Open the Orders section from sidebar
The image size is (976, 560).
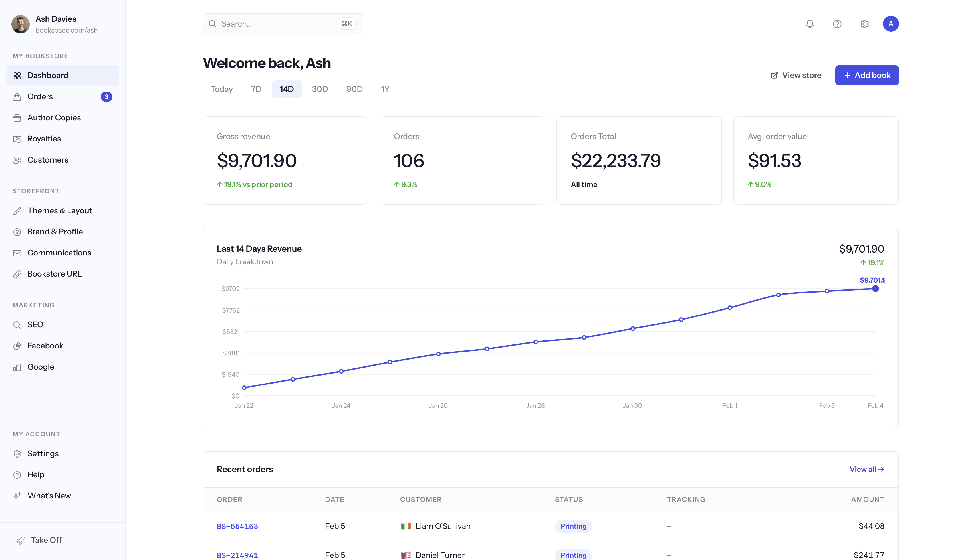pyautogui.click(x=40, y=97)
